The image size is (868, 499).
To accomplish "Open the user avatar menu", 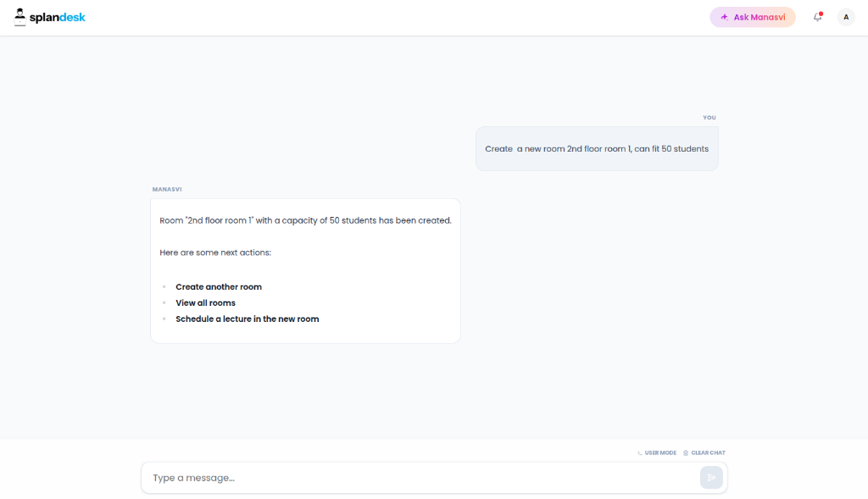I will point(846,17).
